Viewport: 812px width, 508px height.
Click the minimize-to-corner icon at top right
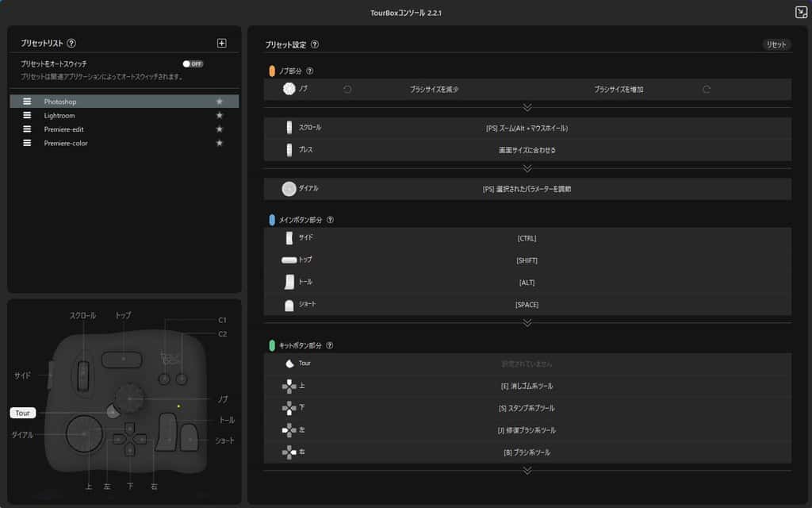(x=801, y=12)
